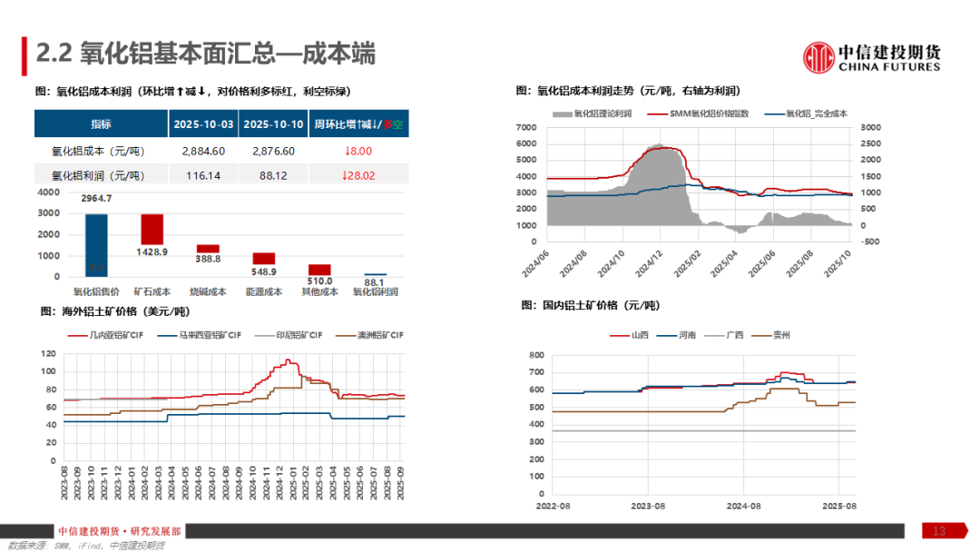
Task: Click the 山西 legend entry
Action: [x=630, y=335]
